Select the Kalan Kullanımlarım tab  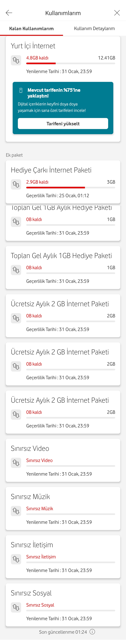(31, 28)
